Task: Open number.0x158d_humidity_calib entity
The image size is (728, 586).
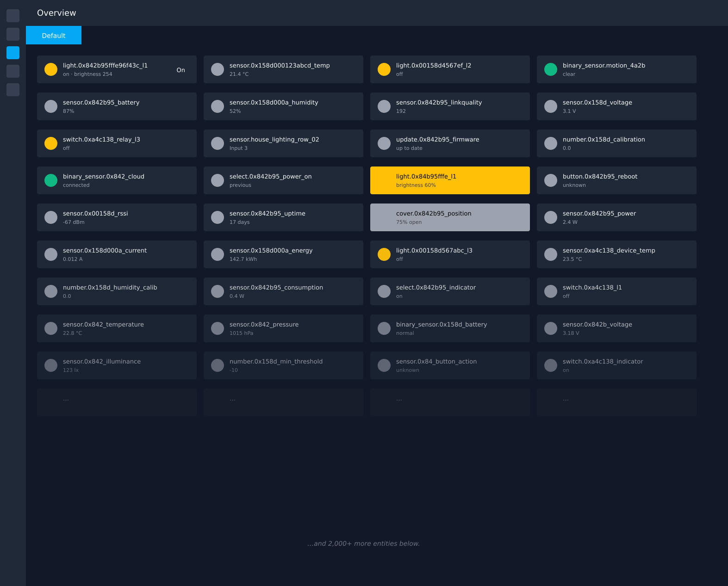Action: 117,291
